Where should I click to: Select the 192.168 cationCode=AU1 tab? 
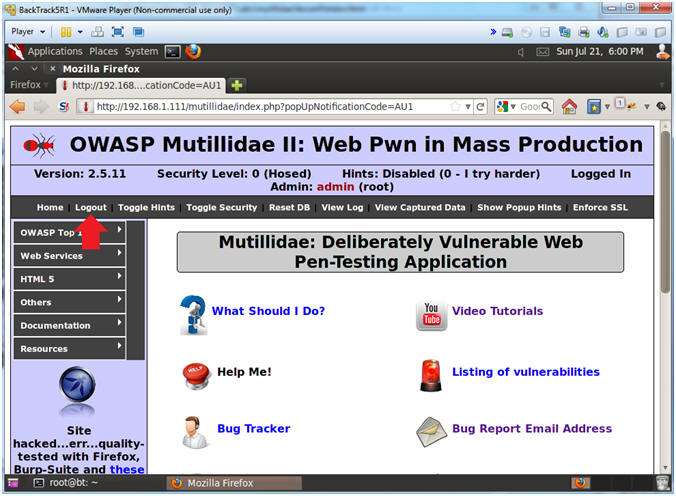coord(141,85)
